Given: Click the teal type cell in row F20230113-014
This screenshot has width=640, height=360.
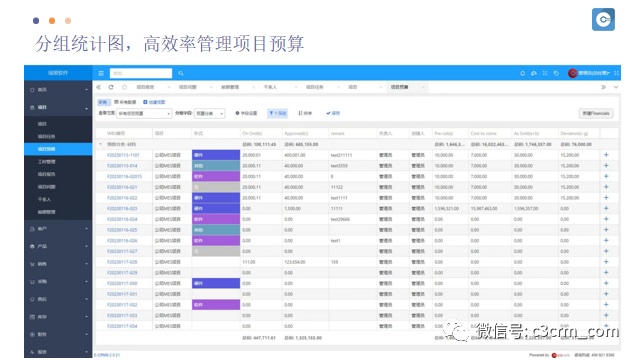Looking at the screenshot, I should (x=216, y=165).
